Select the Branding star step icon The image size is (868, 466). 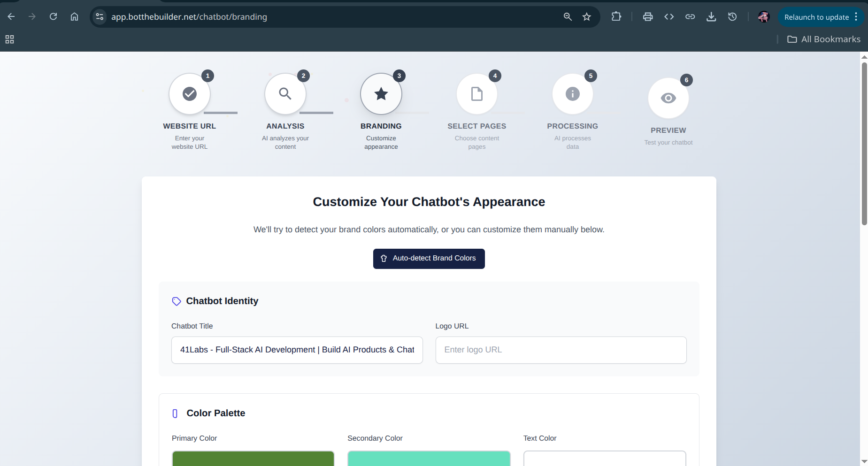click(381, 93)
